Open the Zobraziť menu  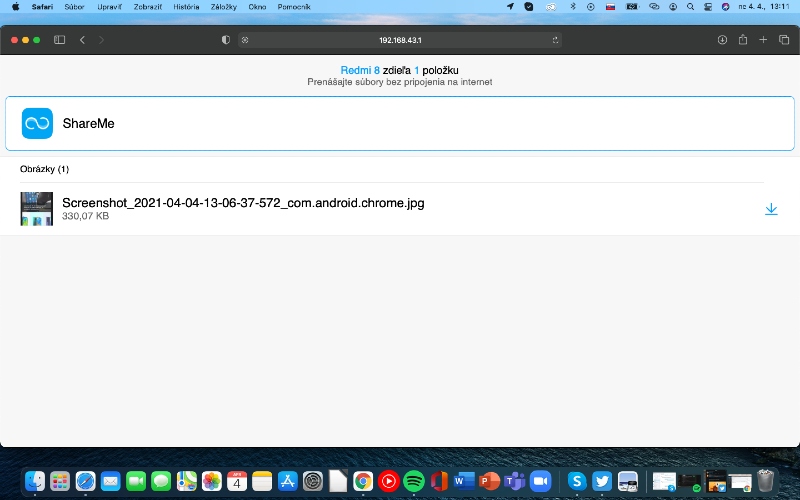148,6
